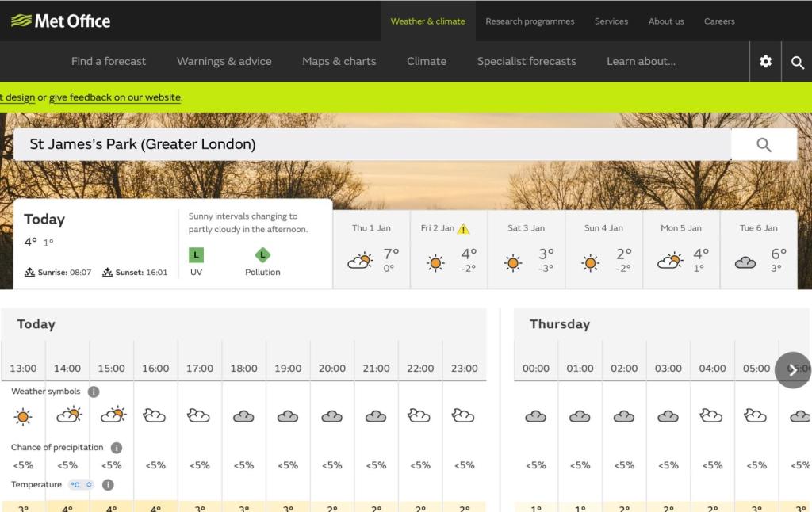Click the yellow weather warning triangle
Screen dimensions: 812x512
pyautogui.click(x=464, y=229)
